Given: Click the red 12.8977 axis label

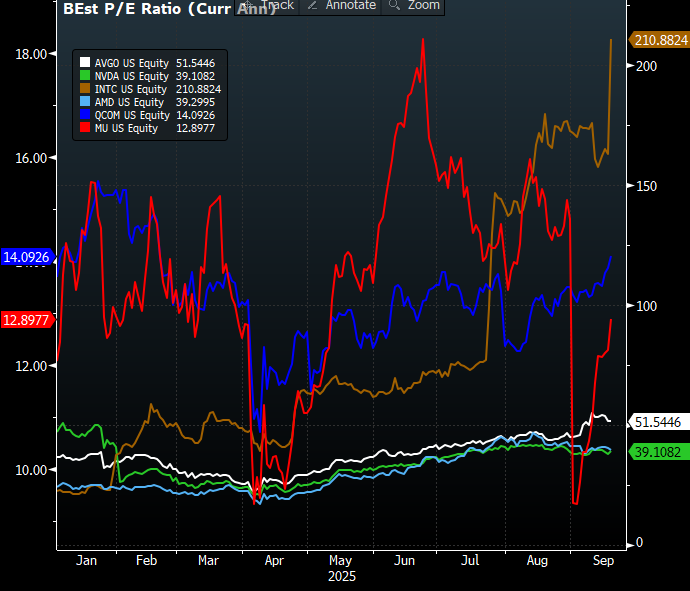Looking at the screenshot, I should [x=27, y=320].
